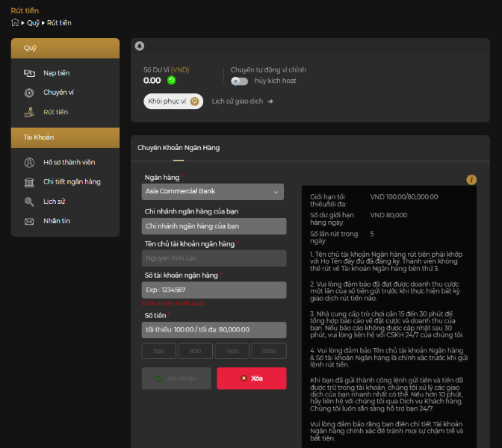The height and width of the screenshot is (448, 502).
Task: Focus Chi nhánh ngân hàng của bạn field
Action: tap(214, 226)
